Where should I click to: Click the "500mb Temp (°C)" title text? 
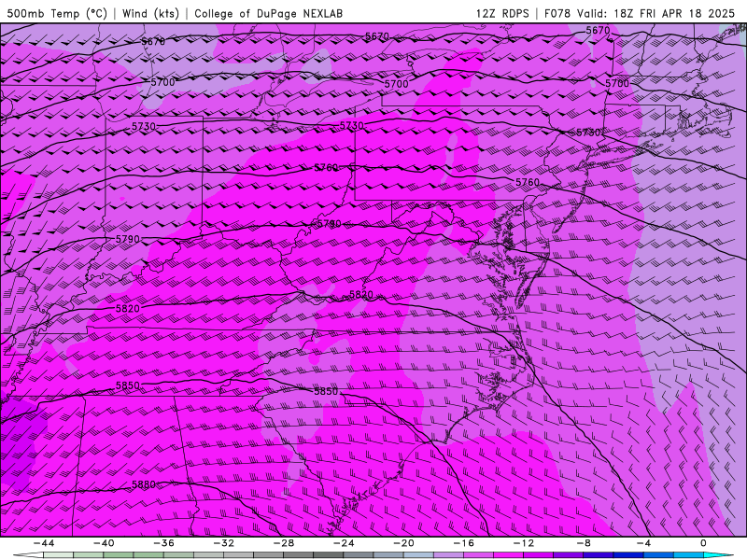[57, 13]
